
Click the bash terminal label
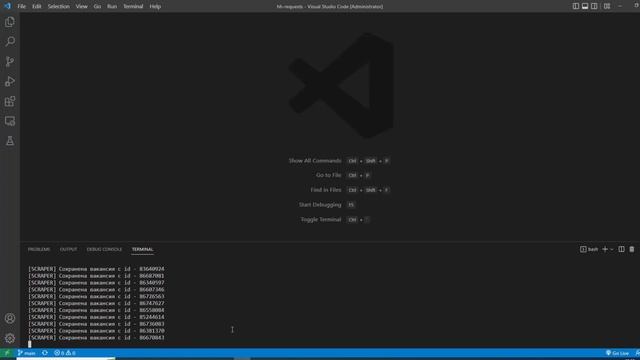[589, 249]
